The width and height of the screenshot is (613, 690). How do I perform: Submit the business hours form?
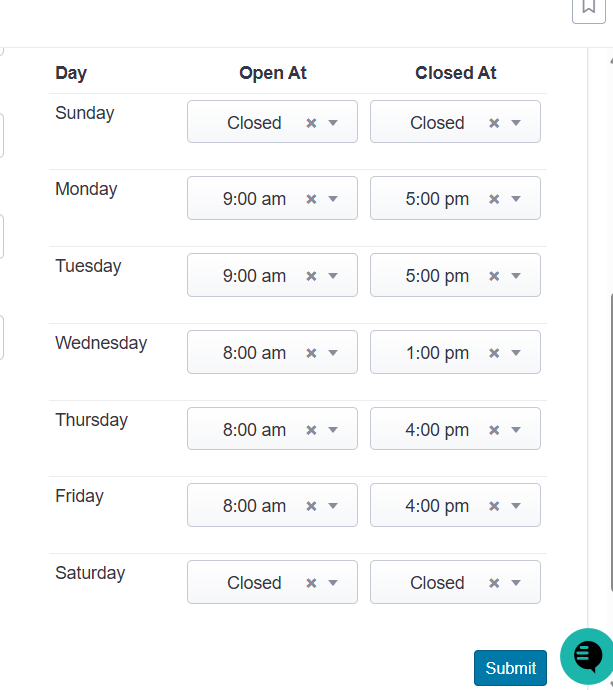pos(510,668)
